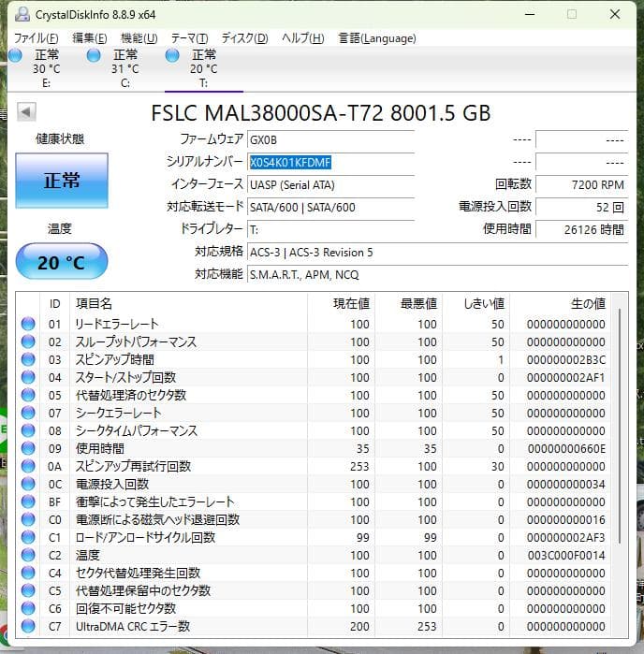644x654 pixels.
Task: Click raw value 003C000F0014 in temperature row
Action: [x=566, y=555]
